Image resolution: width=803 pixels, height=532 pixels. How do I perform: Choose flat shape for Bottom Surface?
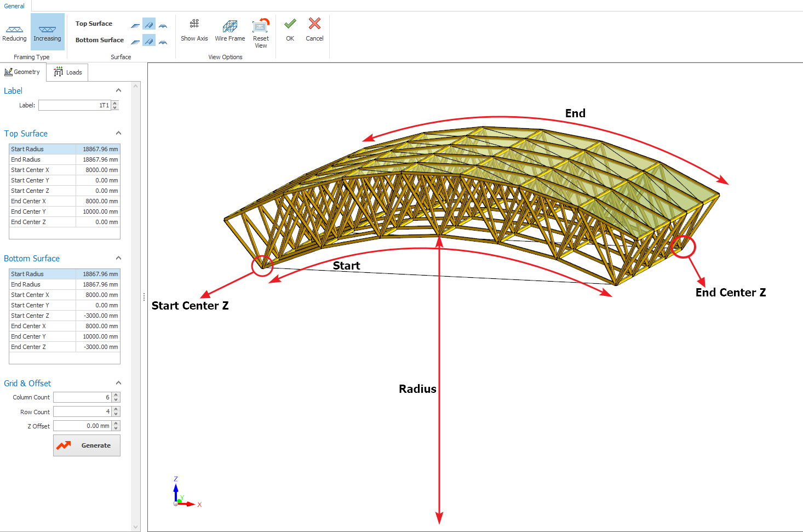tap(135, 41)
